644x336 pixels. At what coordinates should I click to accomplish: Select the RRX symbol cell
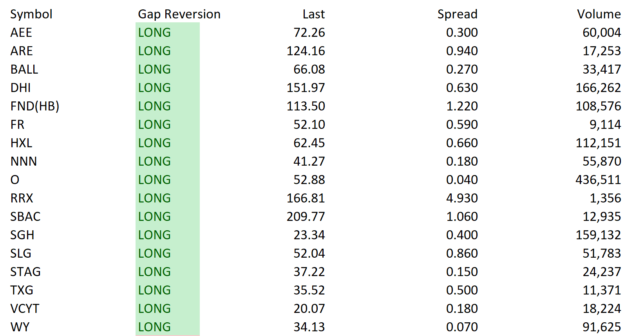[x=22, y=198]
